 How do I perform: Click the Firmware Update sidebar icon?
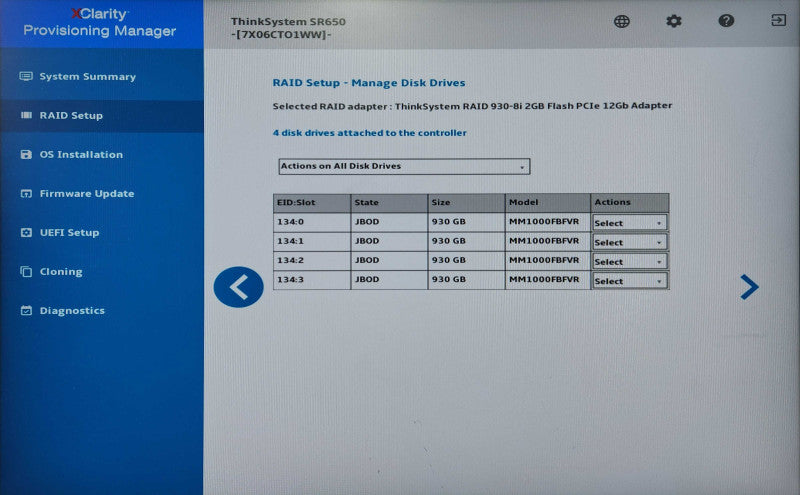(x=26, y=193)
